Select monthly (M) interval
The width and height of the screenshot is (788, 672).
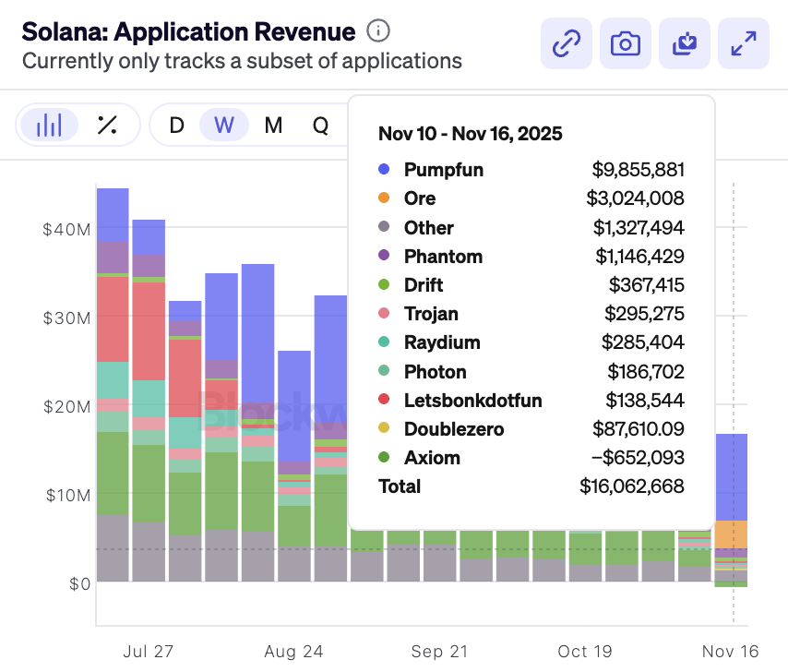(x=273, y=126)
